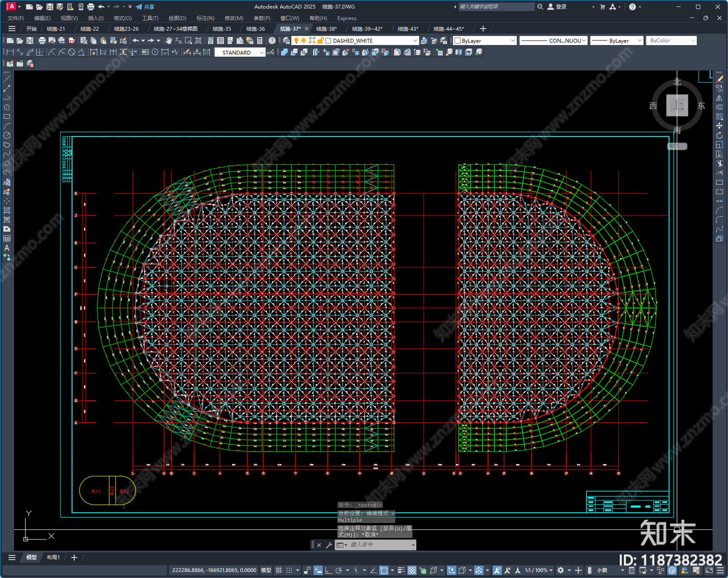Select the Move tool in the Modify toolbar

[719, 126]
